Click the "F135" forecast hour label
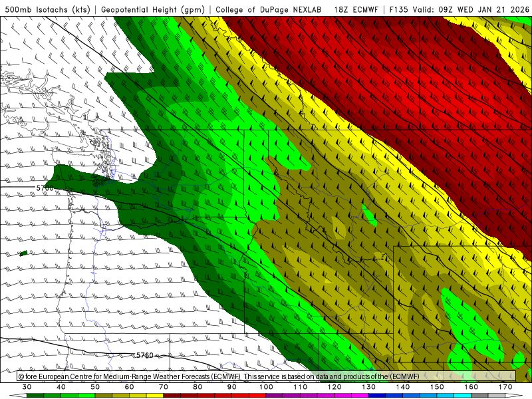Image resolution: width=532 pixels, height=399 pixels. pyautogui.click(x=398, y=9)
